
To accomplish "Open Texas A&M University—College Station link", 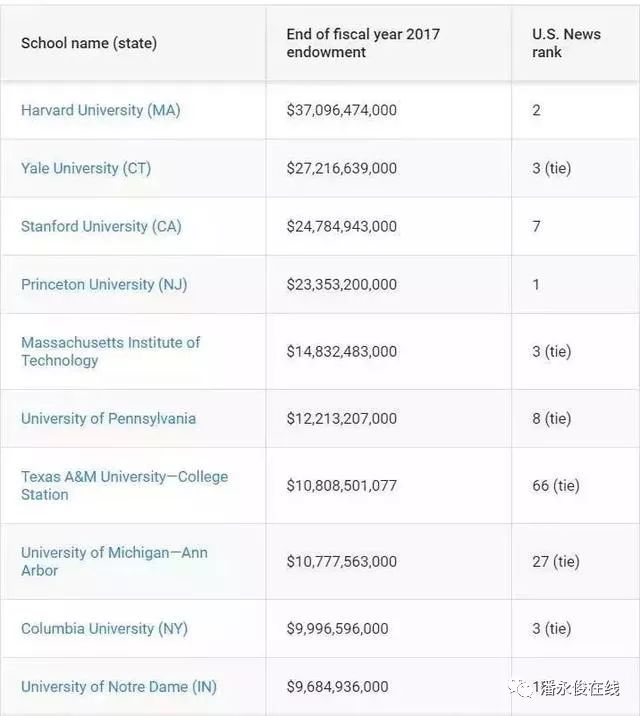I will pos(124,485).
